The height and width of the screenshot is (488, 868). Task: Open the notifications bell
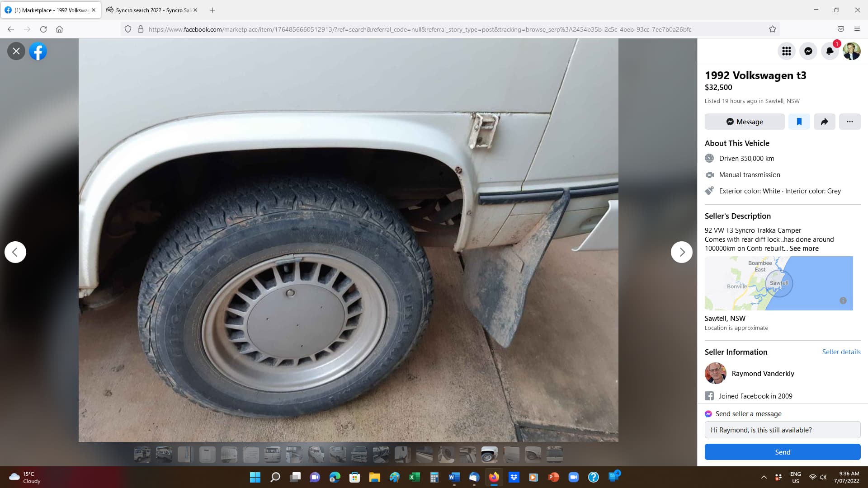[830, 51]
